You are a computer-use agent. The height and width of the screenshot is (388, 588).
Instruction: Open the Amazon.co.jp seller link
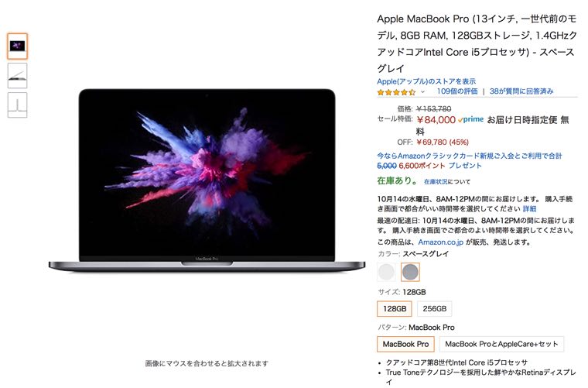click(x=441, y=242)
